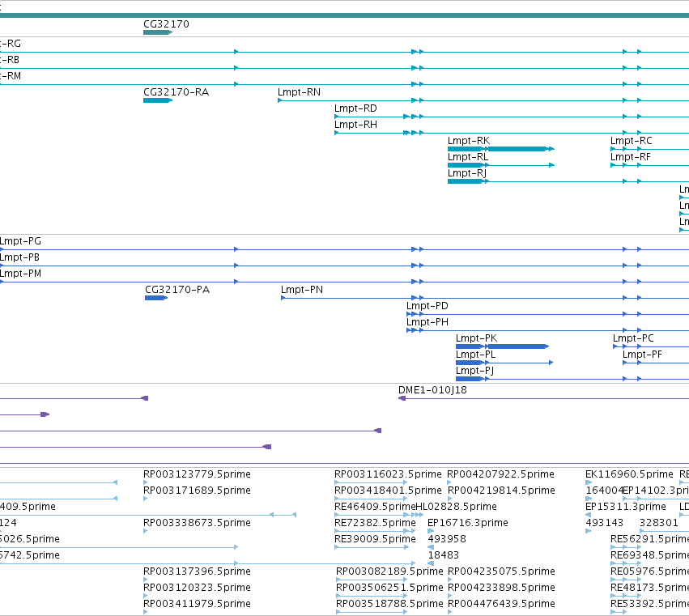This screenshot has width=689, height=616.
Task: Select EST RP003411979.5prime
Action: pos(197,604)
